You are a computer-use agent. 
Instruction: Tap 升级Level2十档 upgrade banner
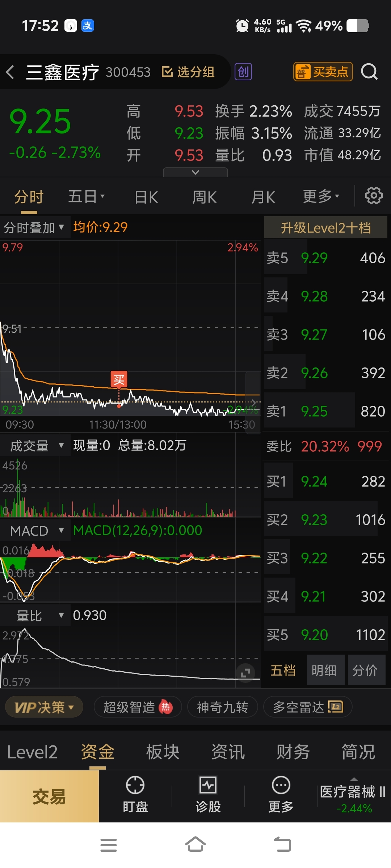coord(326,227)
